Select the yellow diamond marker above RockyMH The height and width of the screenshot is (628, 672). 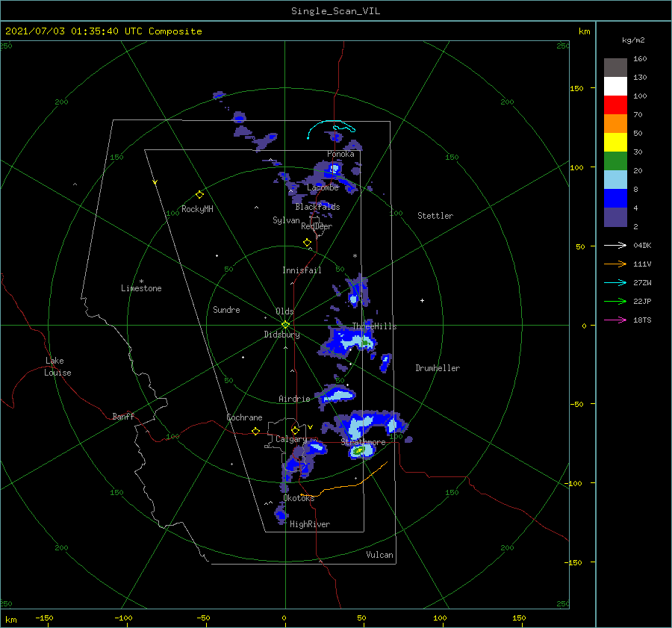pos(199,195)
